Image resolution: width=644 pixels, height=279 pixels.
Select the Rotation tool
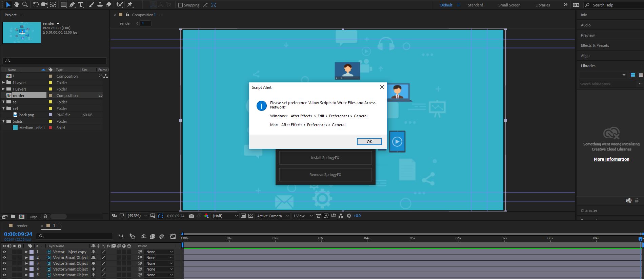click(36, 5)
